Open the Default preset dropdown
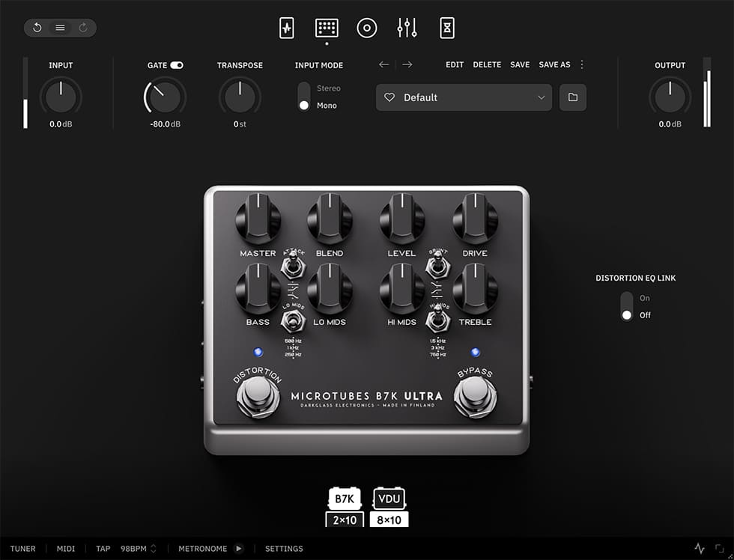This screenshot has height=560, width=734. (463, 97)
